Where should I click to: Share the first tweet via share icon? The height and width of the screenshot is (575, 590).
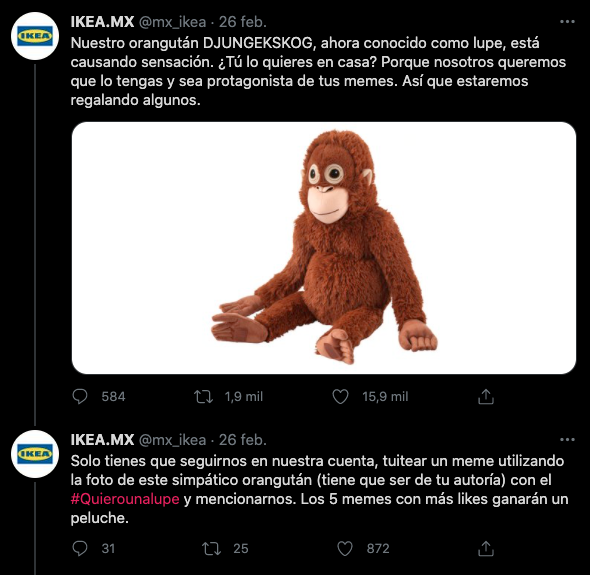(x=486, y=397)
